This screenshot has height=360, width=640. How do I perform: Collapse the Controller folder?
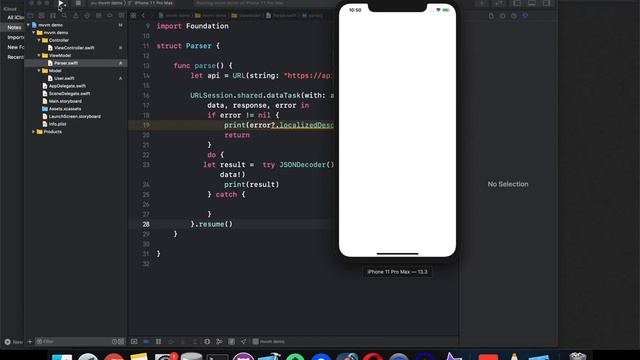[39, 40]
